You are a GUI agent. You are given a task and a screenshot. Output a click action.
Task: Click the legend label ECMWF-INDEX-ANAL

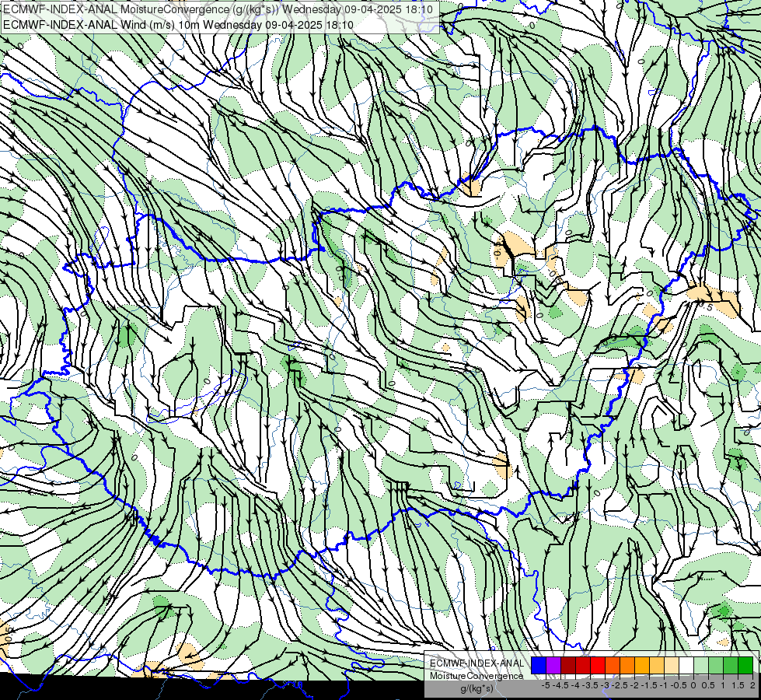(x=476, y=663)
